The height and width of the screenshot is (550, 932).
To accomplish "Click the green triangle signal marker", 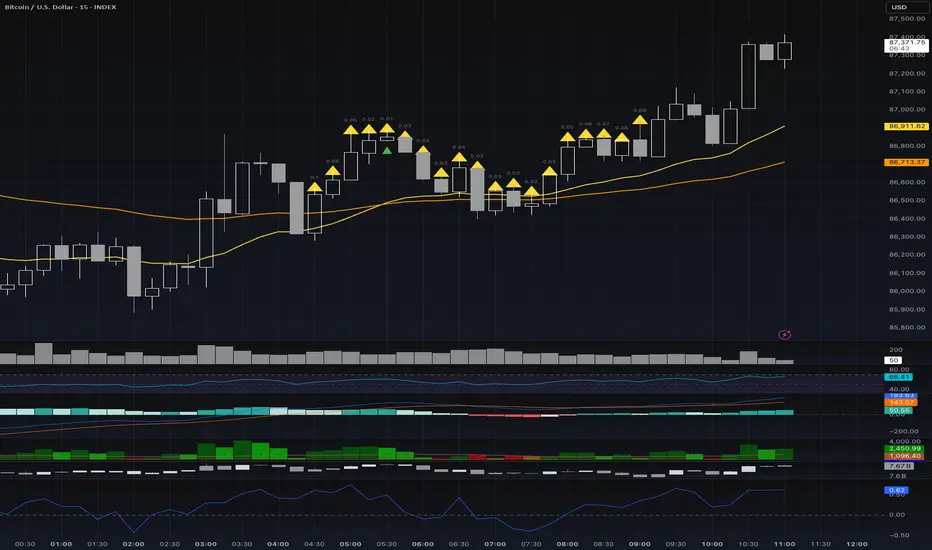I will 387,151.
